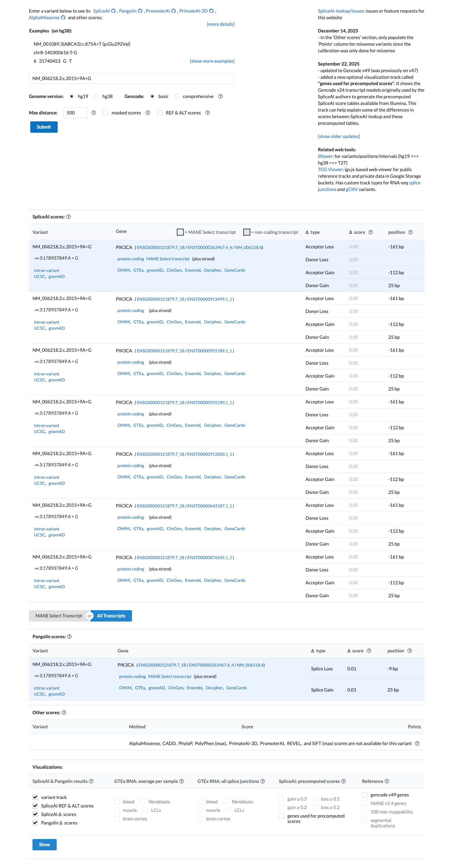This screenshot has width=458, height=868.
Task: Enable genes used for precomputed scores
Action: (x=281, y=816)
